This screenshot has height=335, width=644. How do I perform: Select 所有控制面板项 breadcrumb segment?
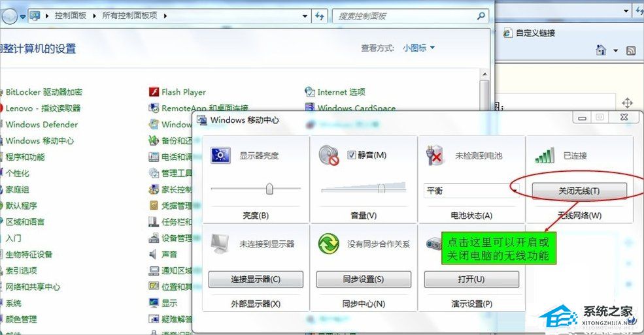pyautogui.click(x=131, y=15)
